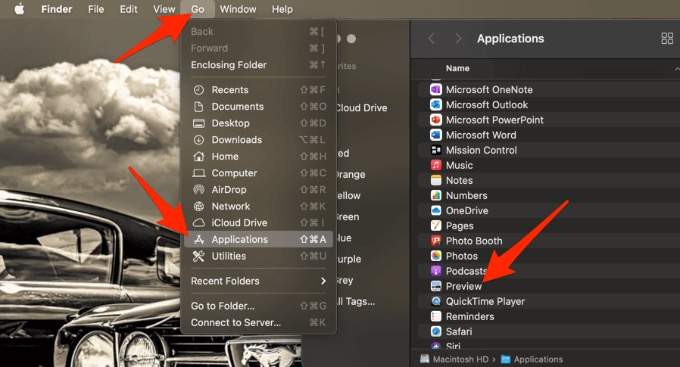Select Microsoft Outlook app icon
Image resolution: width=680 pixels, height=367 pixels.
(436, 105)
